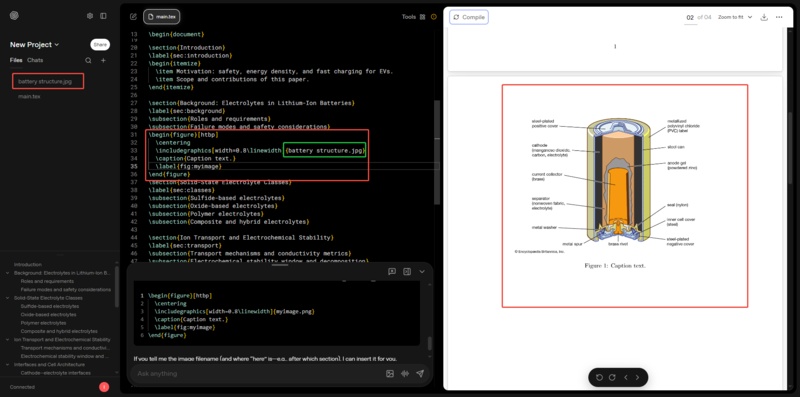Click the rotate counterclockwise icon in the floating bar
This screenshot has height=397, width=800.
pos(599,378)
